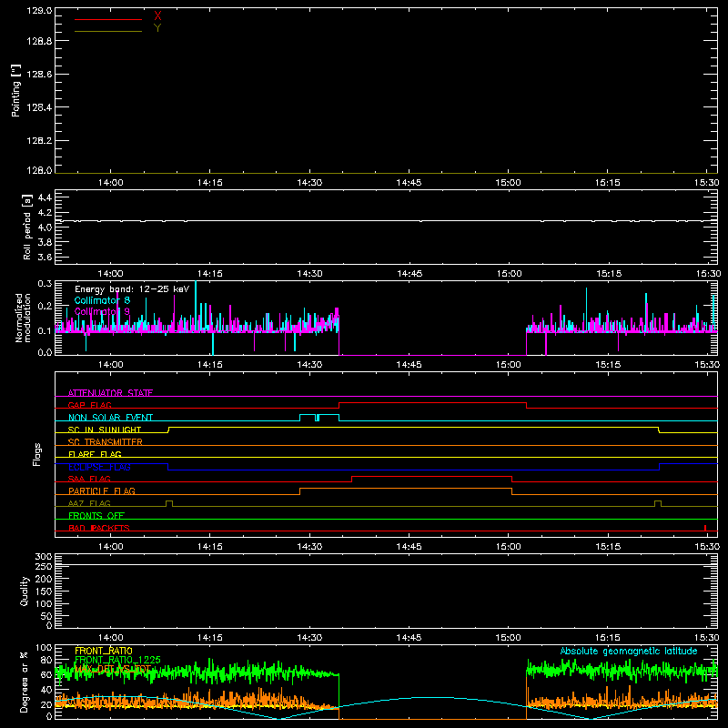Click 14:30 under the Quality plot
Screen dimensions: 728x728
tap(309, 638)
